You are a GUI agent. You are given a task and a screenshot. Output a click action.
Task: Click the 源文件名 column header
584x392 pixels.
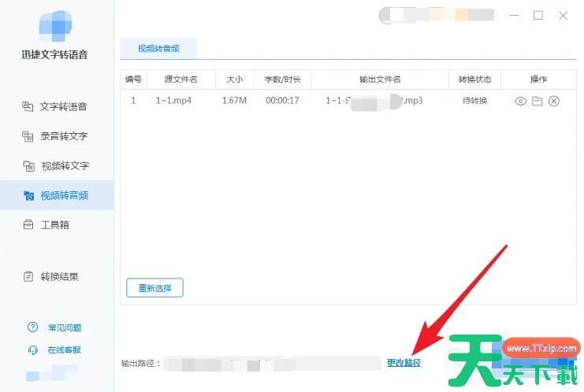[x=181, y=80]
